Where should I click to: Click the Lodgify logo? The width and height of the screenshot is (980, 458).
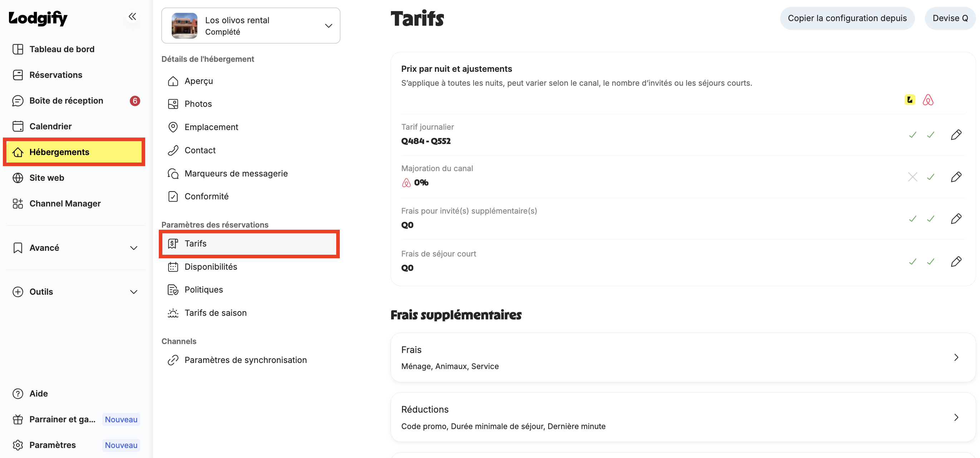(38, 18)
